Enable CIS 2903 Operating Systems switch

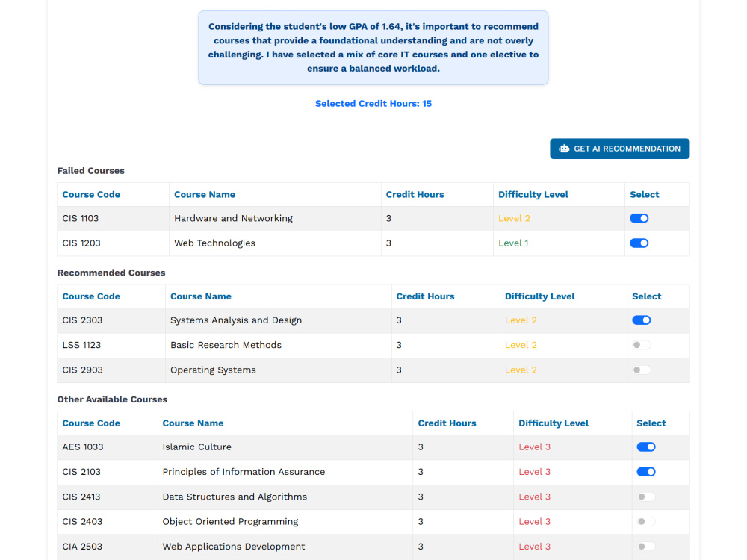point(641,370)
